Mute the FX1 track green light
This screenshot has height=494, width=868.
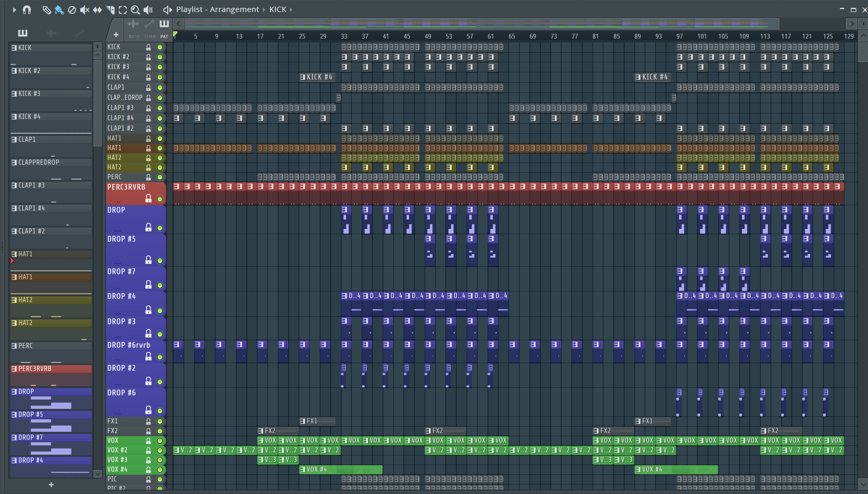(x=160, y=421)
